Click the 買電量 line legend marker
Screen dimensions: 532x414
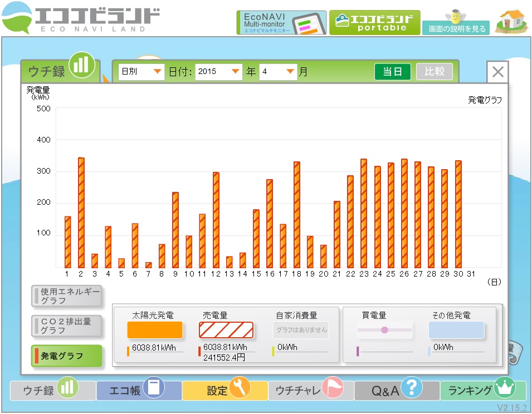pyautogui.click(x=385, y=330)
